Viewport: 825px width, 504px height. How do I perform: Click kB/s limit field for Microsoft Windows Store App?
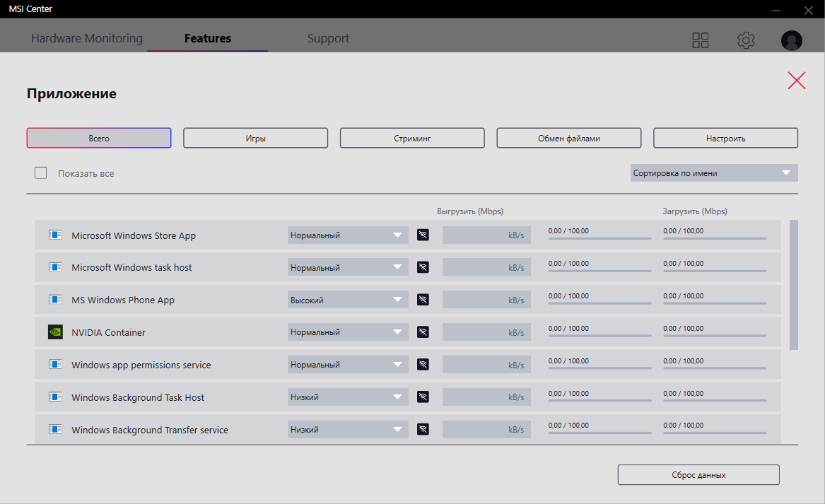coord(486,235)
